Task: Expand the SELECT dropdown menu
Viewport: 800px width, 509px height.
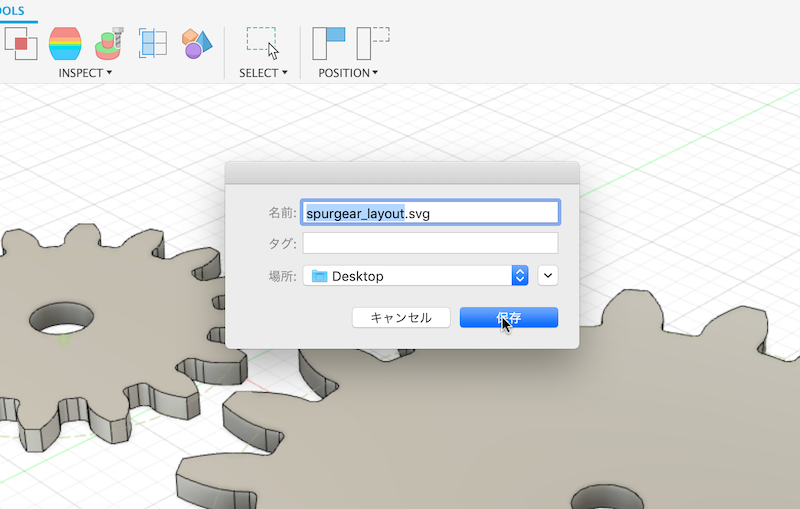Action: click(263, 73)
